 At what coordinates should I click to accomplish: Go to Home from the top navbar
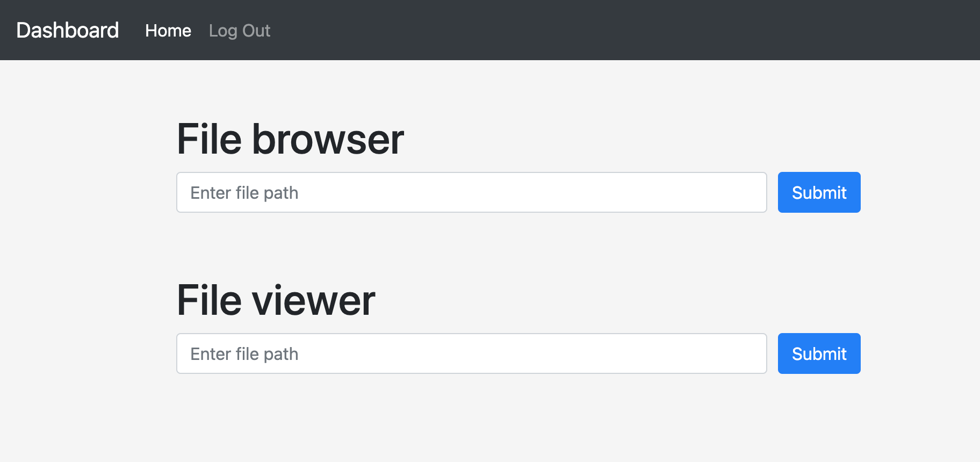click(168, 31)
